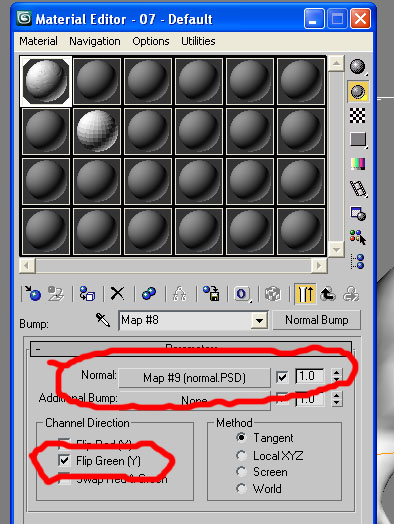Toggle the Additional Bump enable checkbox
Screen dimensions: 394x524
click(282, 399)
